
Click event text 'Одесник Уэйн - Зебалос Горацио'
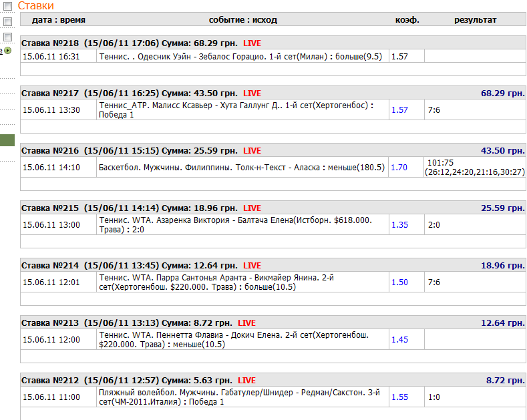point(202,57)
